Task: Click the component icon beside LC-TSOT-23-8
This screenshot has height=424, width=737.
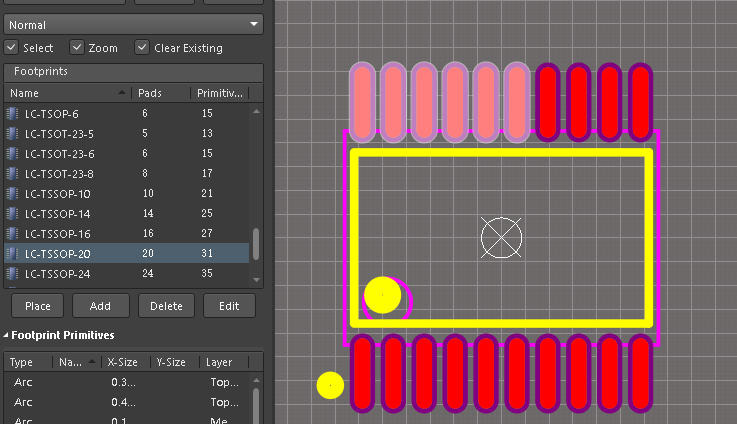Action: click(x=13, y=173)
